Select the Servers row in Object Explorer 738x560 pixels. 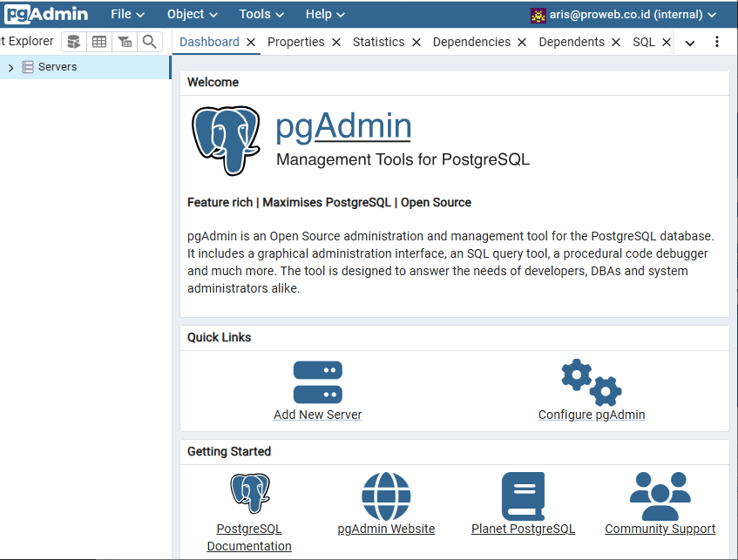tap(85, 67)
